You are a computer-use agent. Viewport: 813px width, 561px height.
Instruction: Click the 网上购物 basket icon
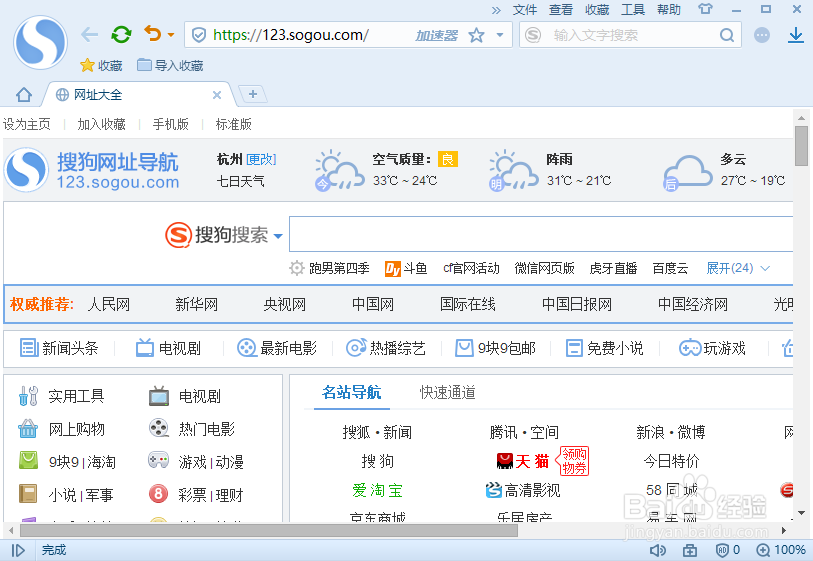(28, 428)
